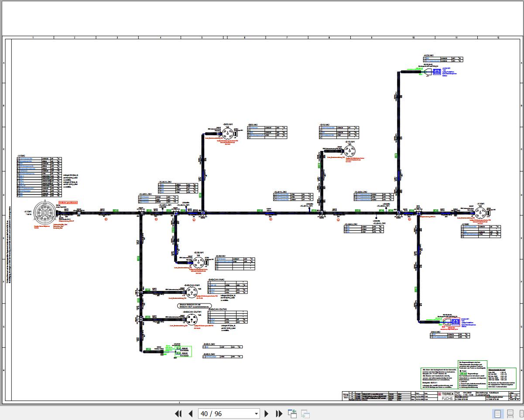Advance to the next page
The height and width of the screenshot is (420, 524).
(267, 413)
